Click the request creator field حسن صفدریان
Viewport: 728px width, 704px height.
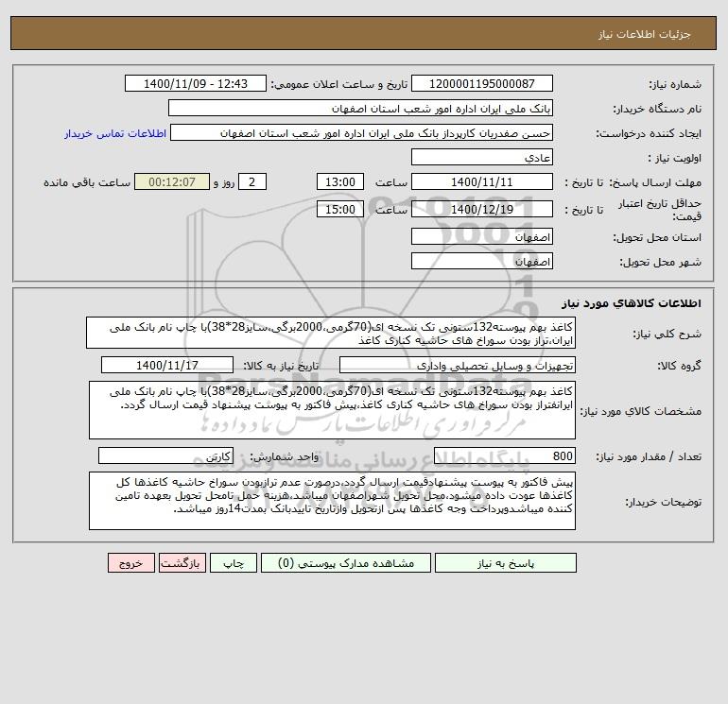click(x=362, y=132)
